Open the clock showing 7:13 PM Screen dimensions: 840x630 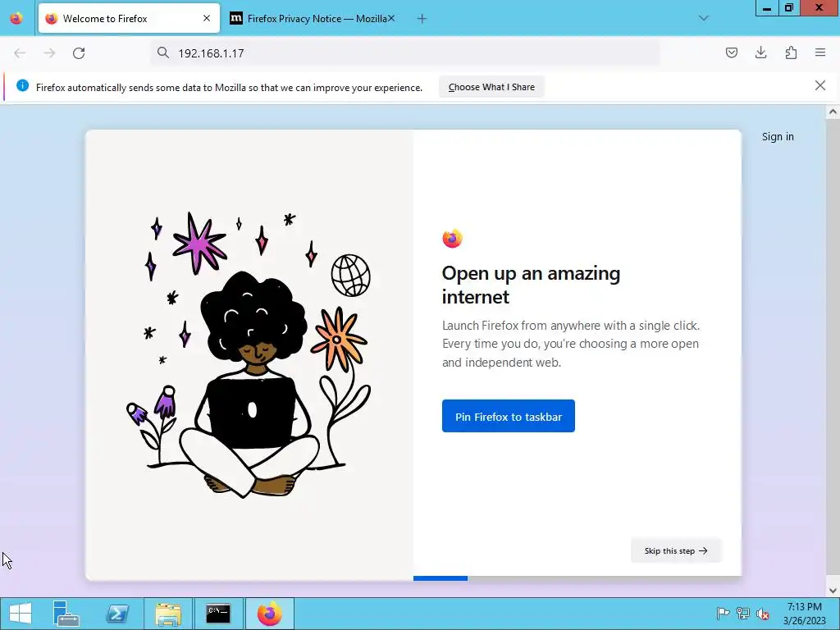pos(804,614)
